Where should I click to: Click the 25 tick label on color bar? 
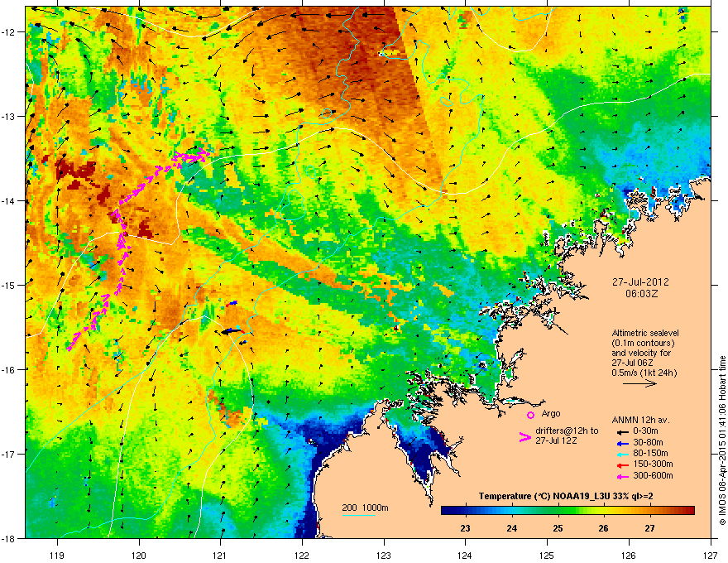(x=558, y=528)
